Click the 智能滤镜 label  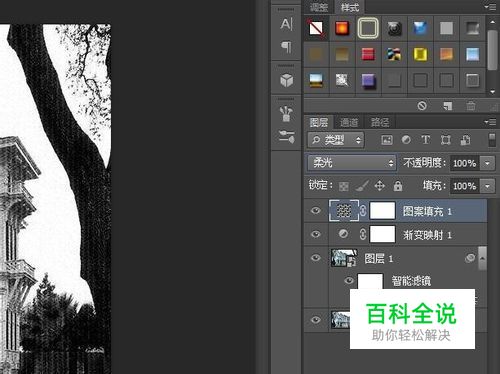(x=411, y=281)
